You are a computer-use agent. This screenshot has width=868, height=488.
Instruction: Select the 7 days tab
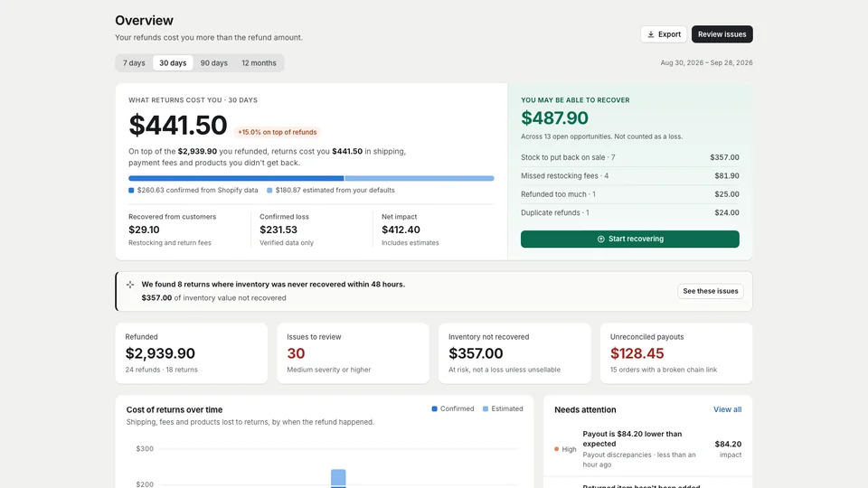[134, 63]
